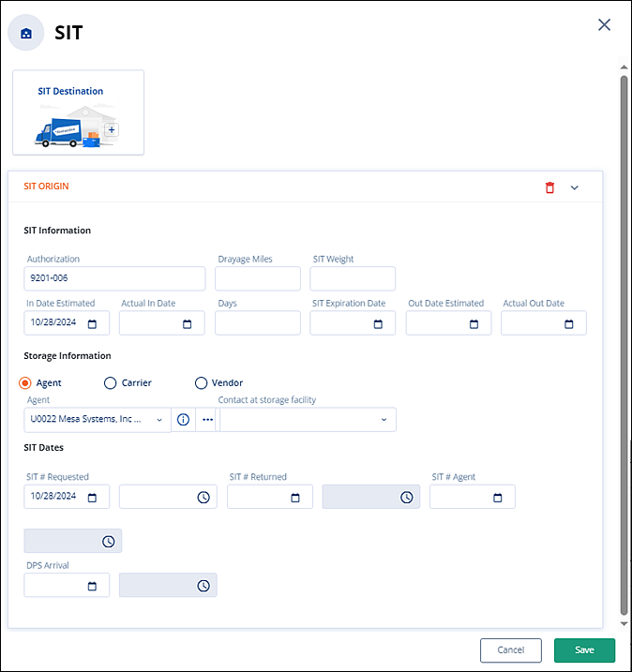The width and height of the screenshot is (632, 672).
Task: Select the Agent radio button
Action: (25, 382)
